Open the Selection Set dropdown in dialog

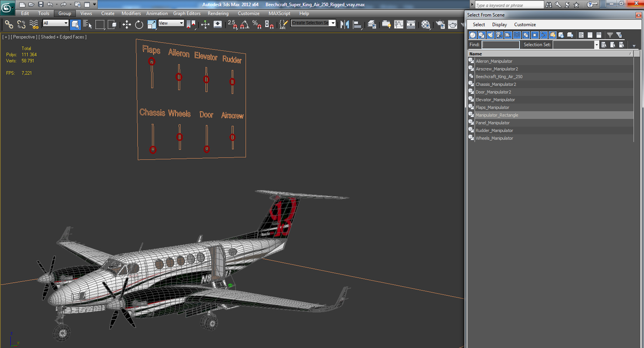576,45
